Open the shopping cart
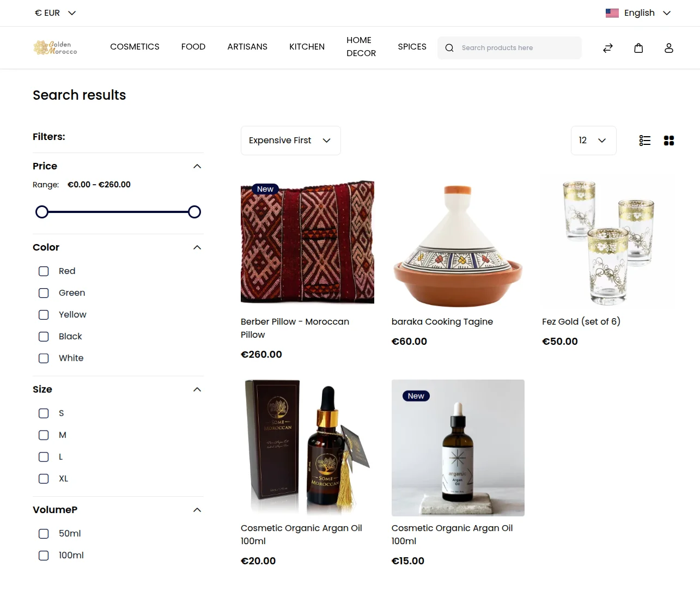700x603 pixels. (x=638, y=47)
